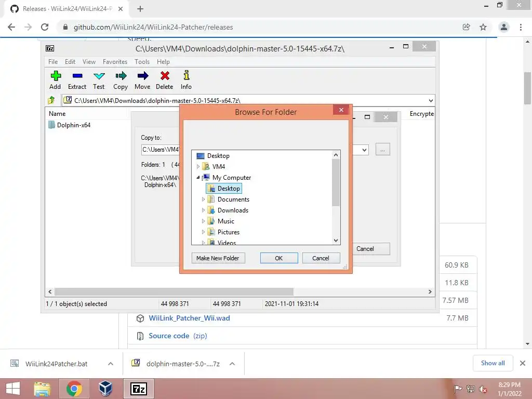Click 7-Zip horizontal scrollbar left arrow
The image size is (532, 399).
pyautogui.click(x=50, y=292)
